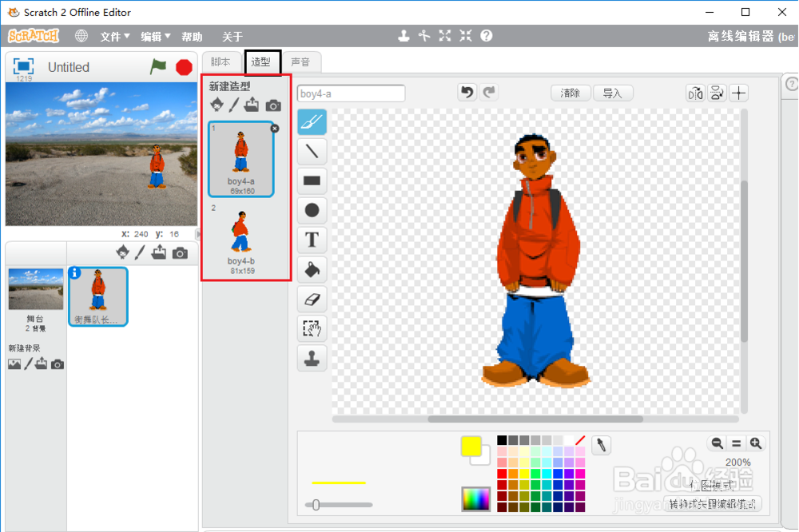Image resolution: width=799 pixels, height=532 pixels.
Task: Click the yellow current color swatch
Action: (471, 446)
